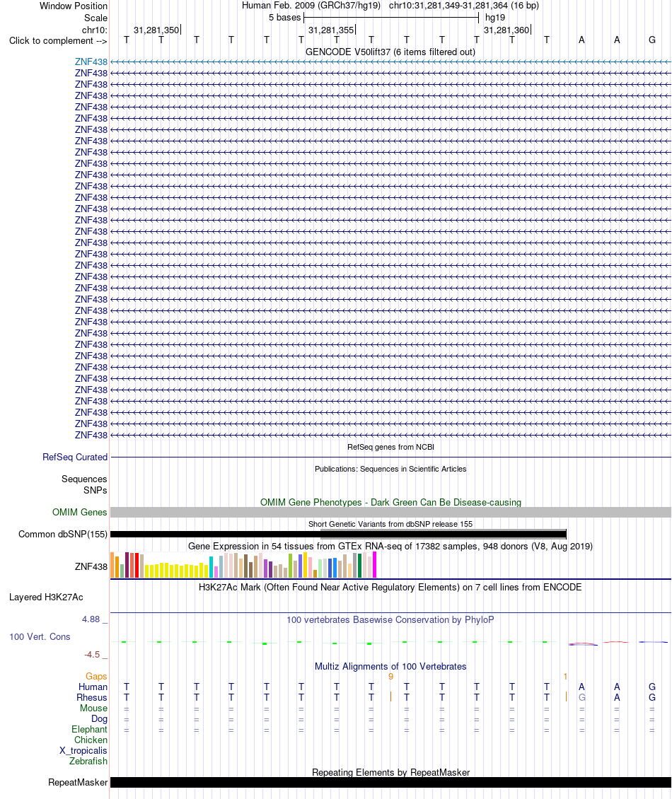Click the RefSeq Curated blue track line

tap(390, 457)
